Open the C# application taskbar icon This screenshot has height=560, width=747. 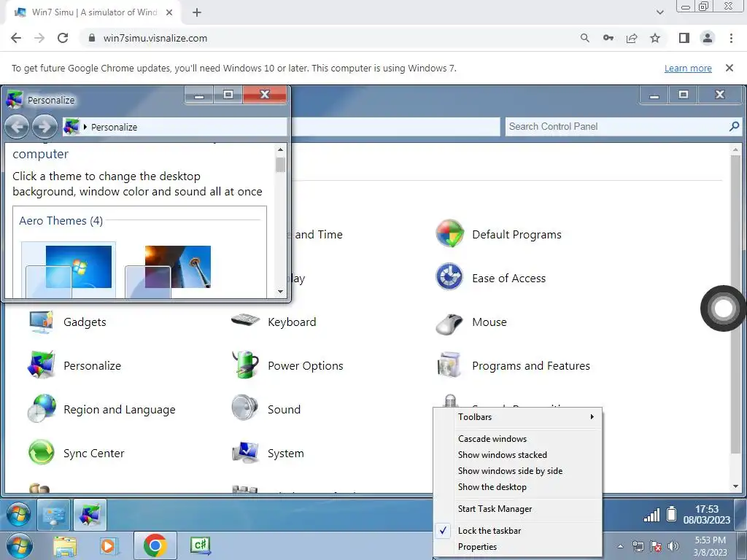(x=200, y=545)
